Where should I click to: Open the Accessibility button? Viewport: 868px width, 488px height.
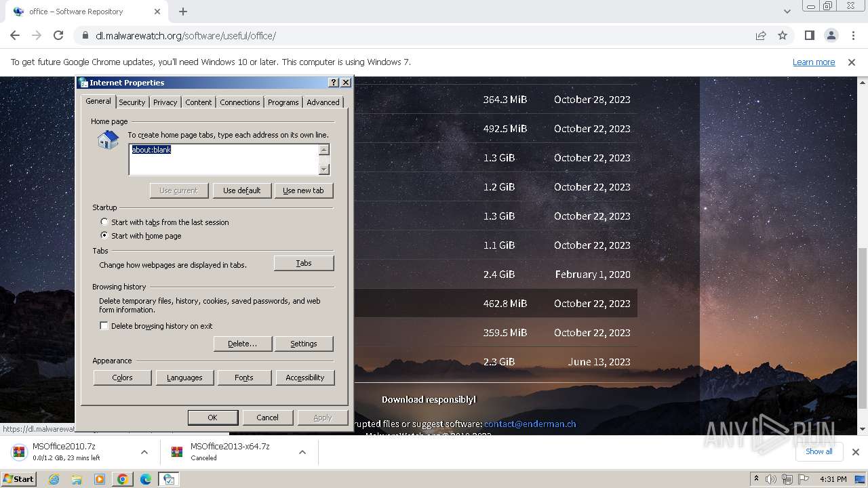pos(305,378)
